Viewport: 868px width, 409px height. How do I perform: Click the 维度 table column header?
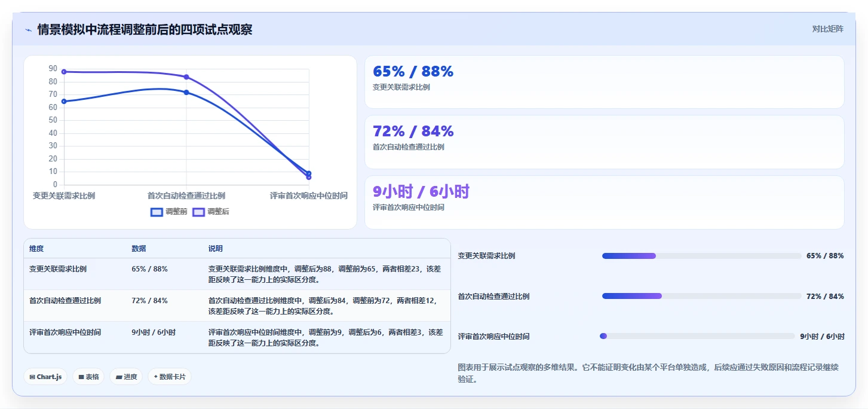click(36, 249)
